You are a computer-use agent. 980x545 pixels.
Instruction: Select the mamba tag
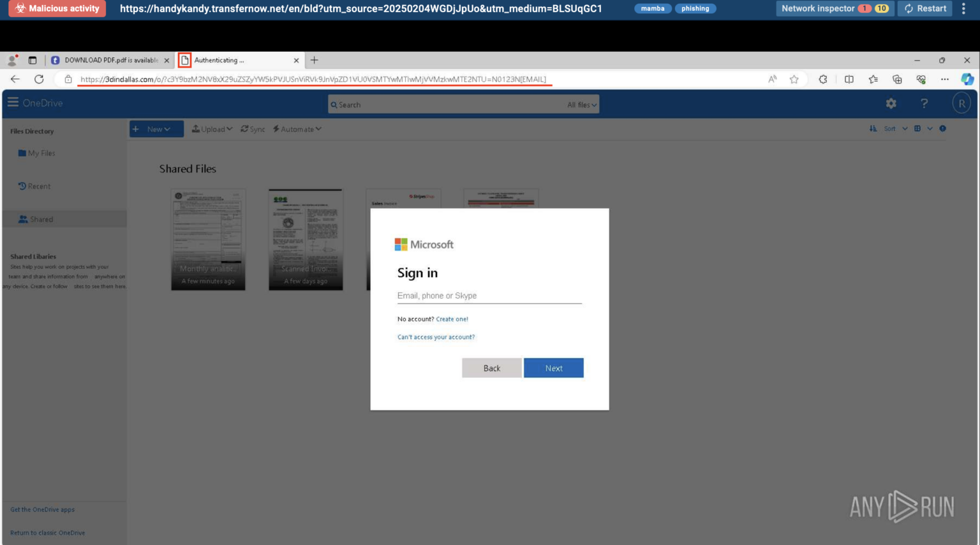653,8
